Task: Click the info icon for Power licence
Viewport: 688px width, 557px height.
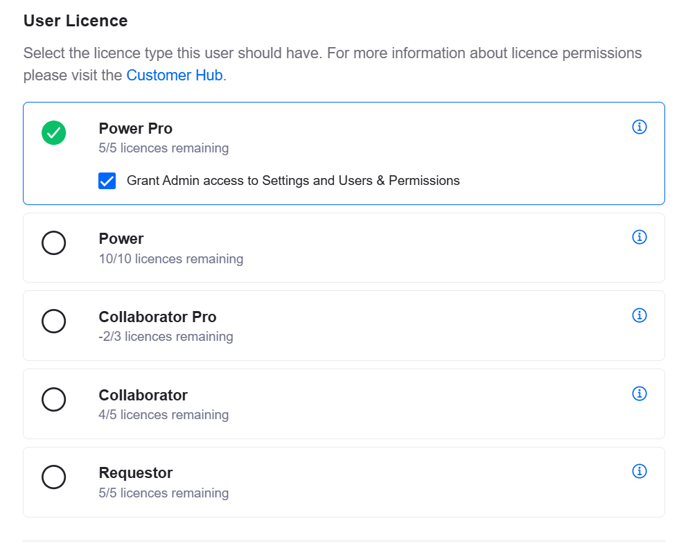Action: (x=639, y=237)
